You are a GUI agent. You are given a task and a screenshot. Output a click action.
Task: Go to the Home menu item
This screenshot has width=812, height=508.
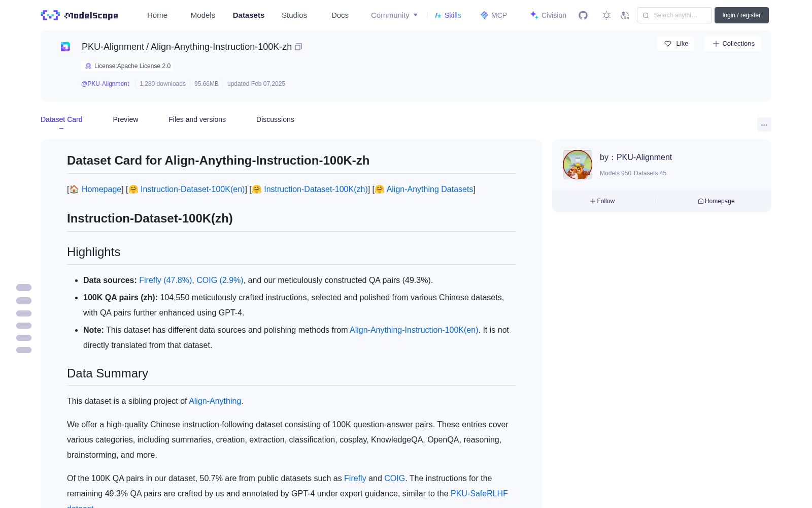click(x=157, y=15)
